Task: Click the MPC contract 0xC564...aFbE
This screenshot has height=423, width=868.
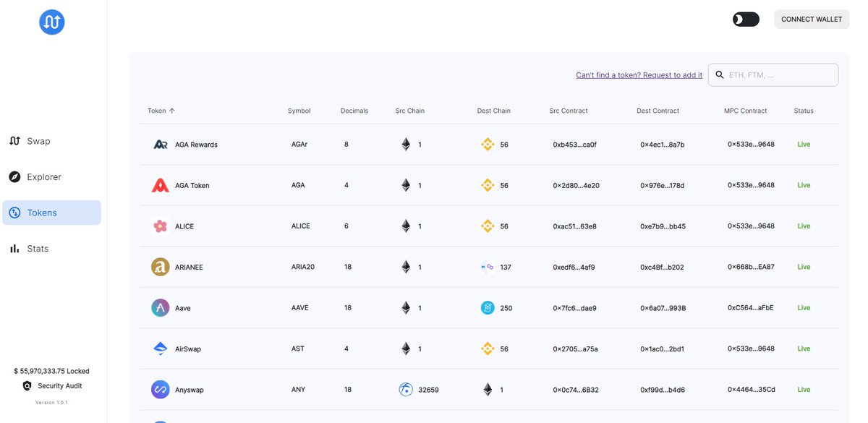Action: pyautogui.click(x=751, y=308)
